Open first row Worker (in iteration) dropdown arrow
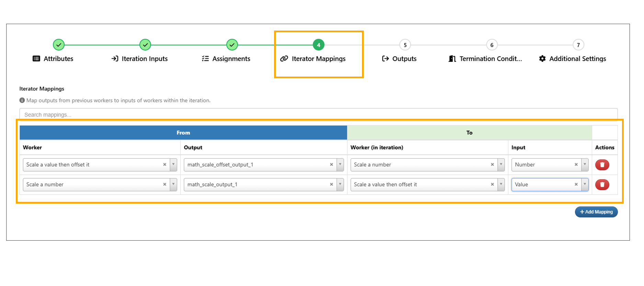644x286 pixels. [x=501, y=165]
